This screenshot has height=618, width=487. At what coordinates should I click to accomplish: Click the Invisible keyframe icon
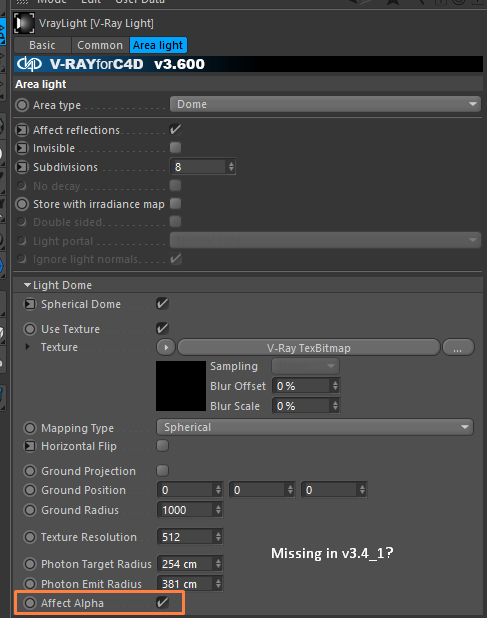tap(22, 148)
